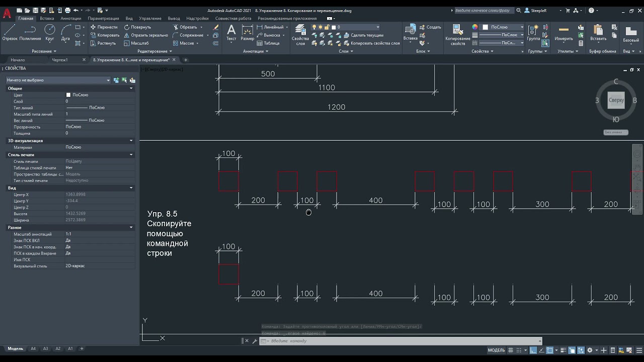644x362 pixels.
Task: Click the Измерить (measure) tool
Action: 563,32
